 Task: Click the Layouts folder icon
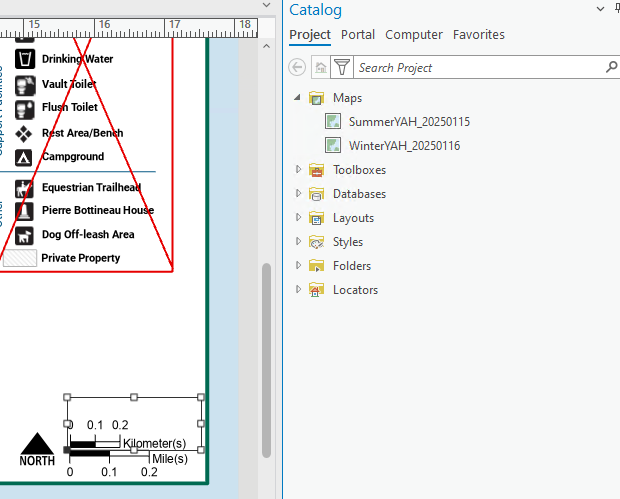click(316, 218)
